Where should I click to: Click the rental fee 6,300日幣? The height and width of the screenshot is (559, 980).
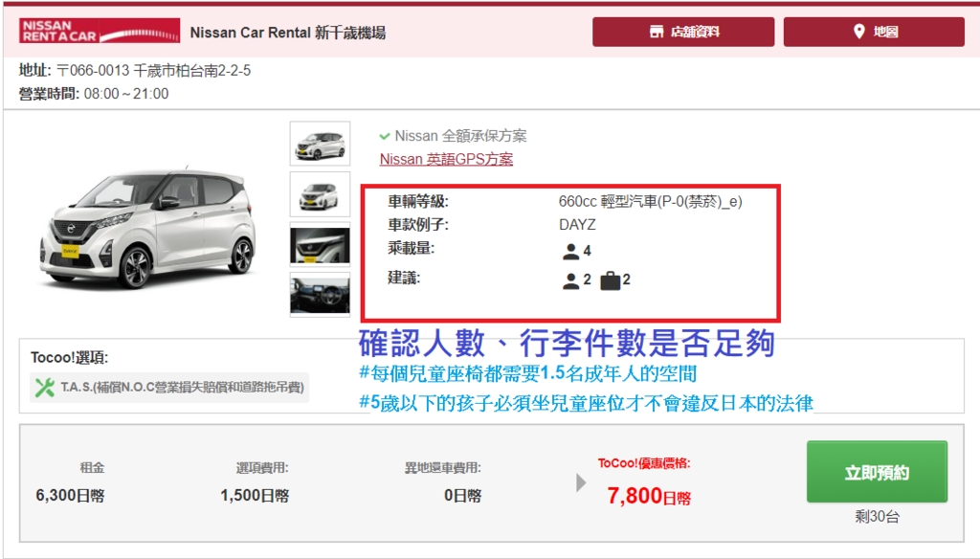70,496
